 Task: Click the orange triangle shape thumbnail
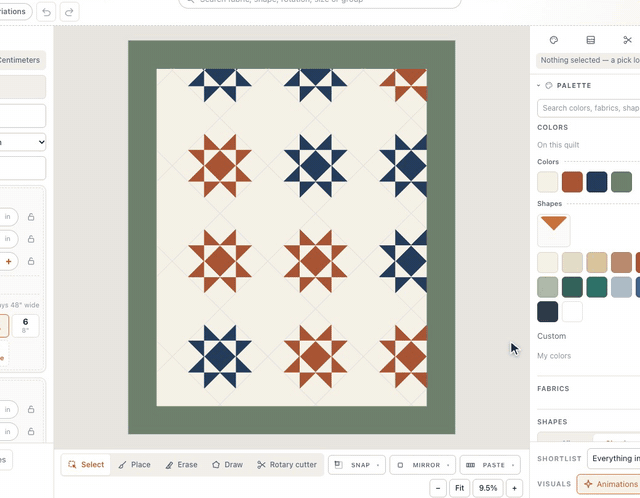[553, 230]
